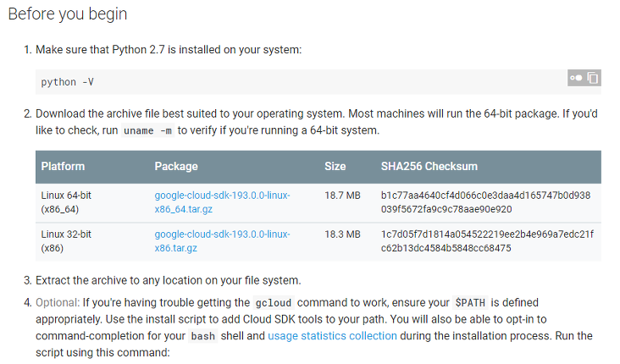Click the gcloud inline code text

(x=274, y=303)
